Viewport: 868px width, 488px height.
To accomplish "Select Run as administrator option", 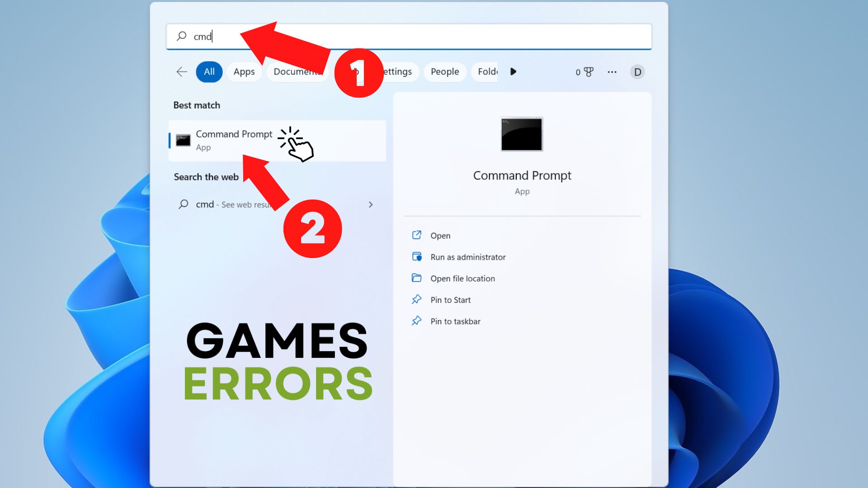I will coord(468,257).
